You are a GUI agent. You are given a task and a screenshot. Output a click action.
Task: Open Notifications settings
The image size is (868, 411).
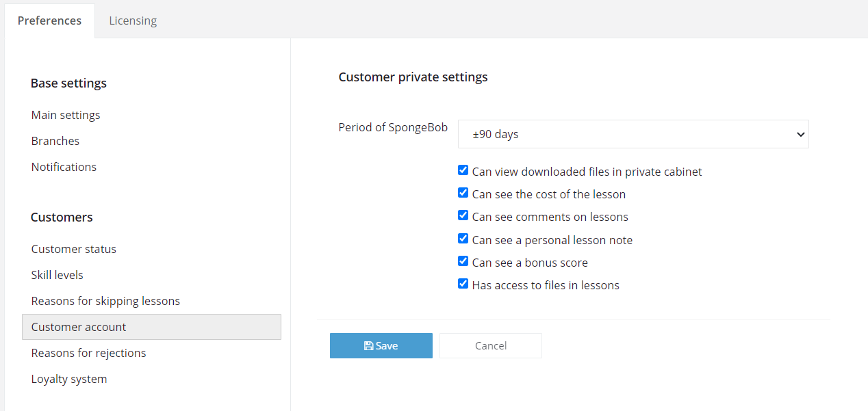(64, 167)
